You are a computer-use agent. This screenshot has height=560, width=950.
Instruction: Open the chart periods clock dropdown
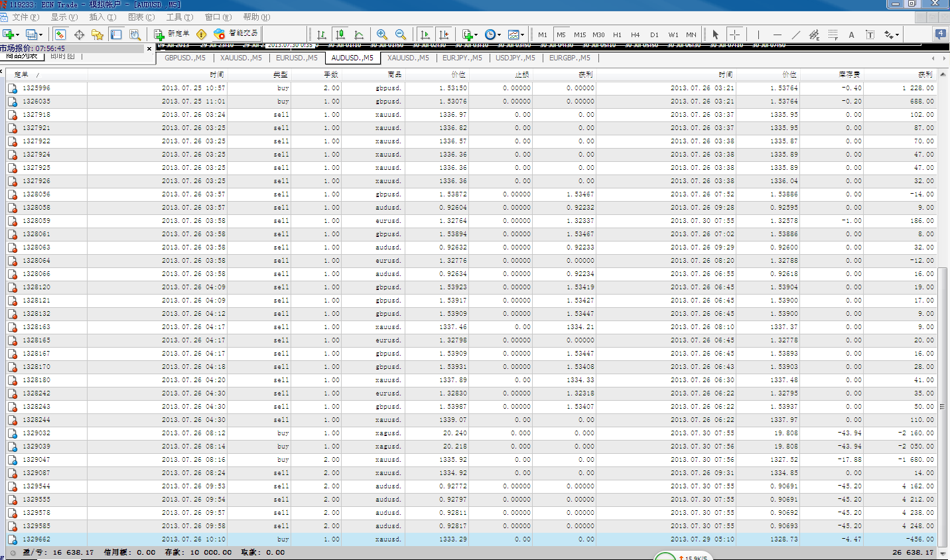click(x=492, y=35)
